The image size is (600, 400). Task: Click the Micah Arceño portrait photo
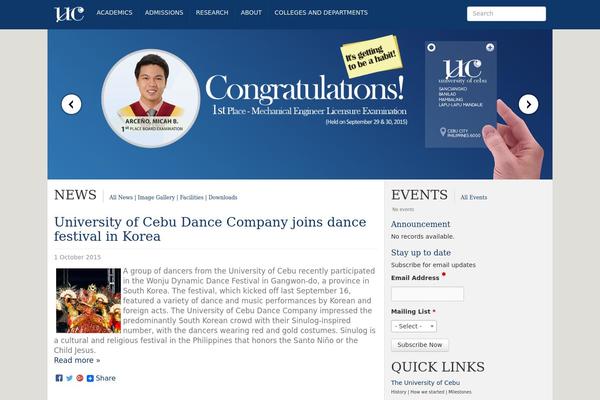click(151, 98)
